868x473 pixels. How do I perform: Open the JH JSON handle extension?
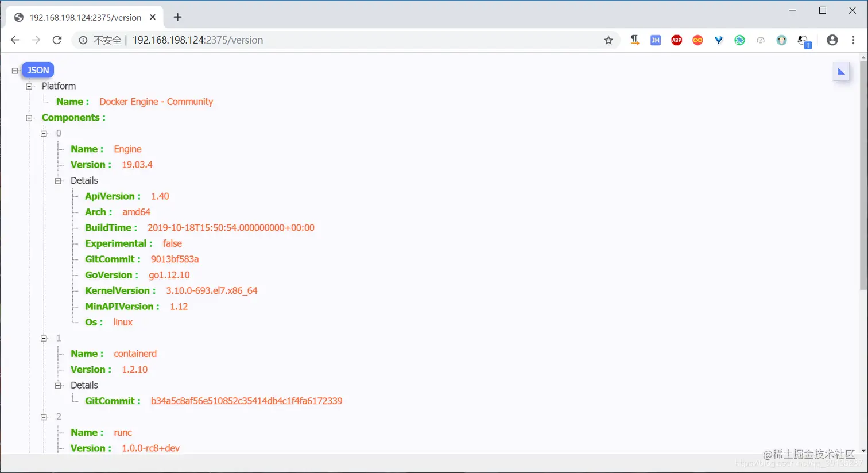656,40
